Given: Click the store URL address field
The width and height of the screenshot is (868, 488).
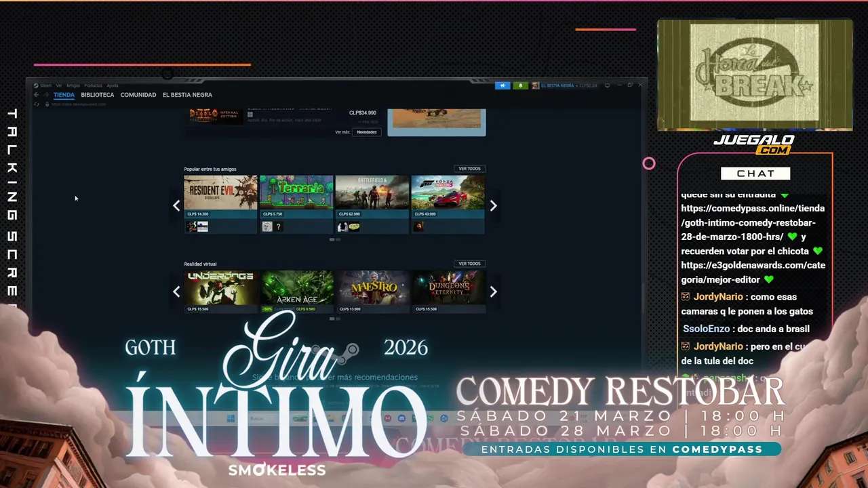Looking at the screenshot, I should point(79,104).
